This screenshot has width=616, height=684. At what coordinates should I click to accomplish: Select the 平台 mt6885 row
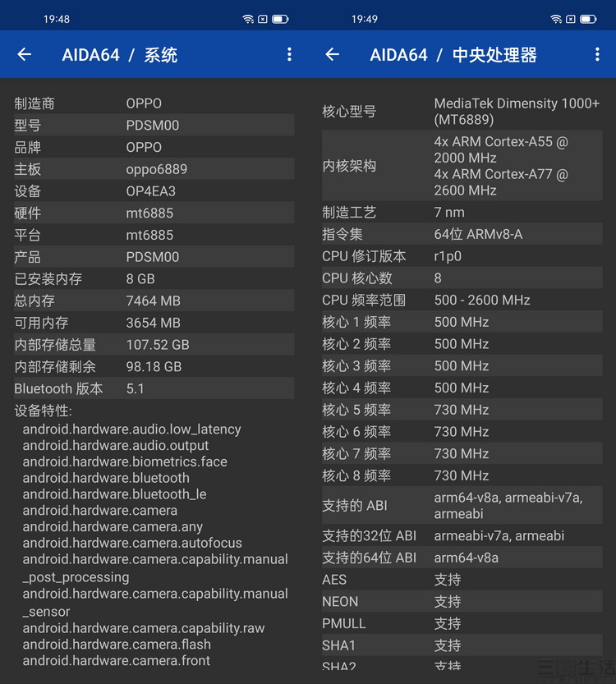(154, 235)
